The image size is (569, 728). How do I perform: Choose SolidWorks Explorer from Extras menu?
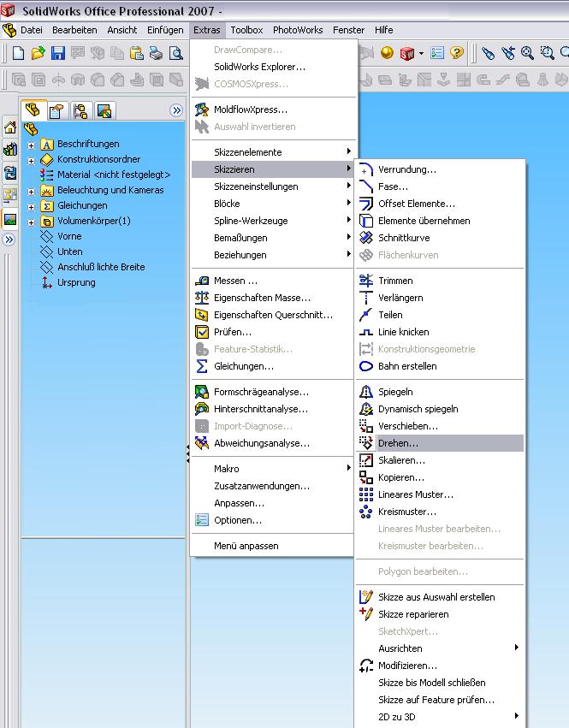[x=274, y=67]
